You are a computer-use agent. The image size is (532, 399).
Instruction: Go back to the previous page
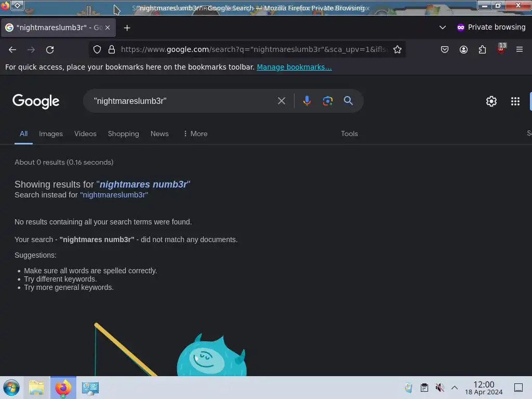point(12,49)
